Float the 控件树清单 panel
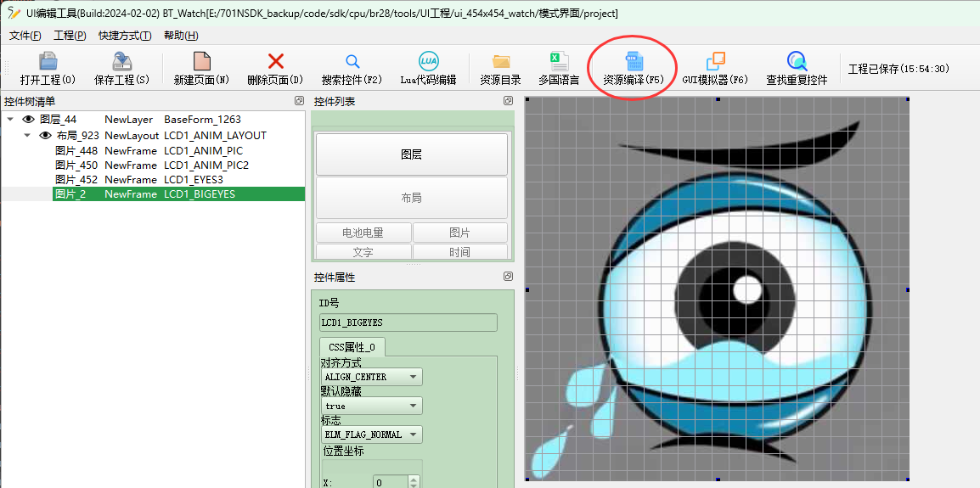Viewport: 980px width, 488px height. tap(300, 101)
